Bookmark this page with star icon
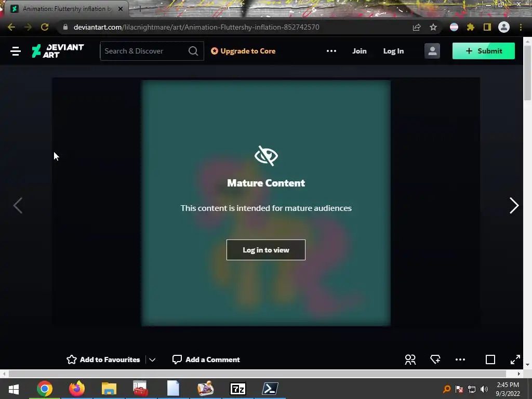 (433, 27)
